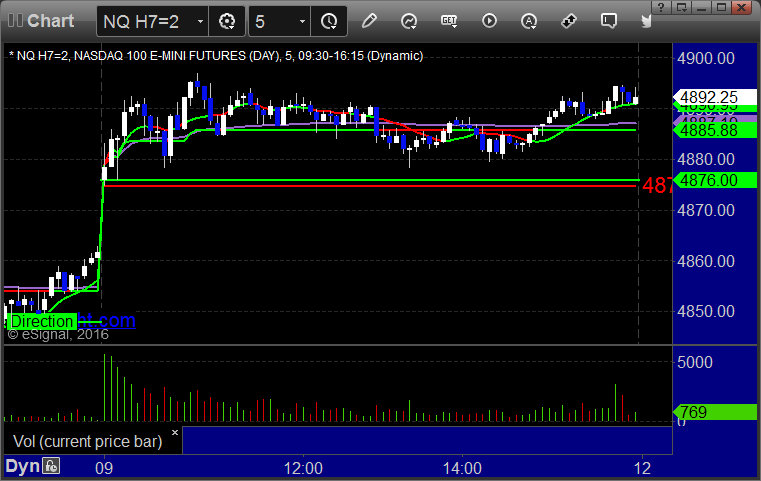The width and height of the screenshot is (761, 481).
Task: Select the white 4892.25 last price tag
Action: pyautogui.click(x=714, y=97)
